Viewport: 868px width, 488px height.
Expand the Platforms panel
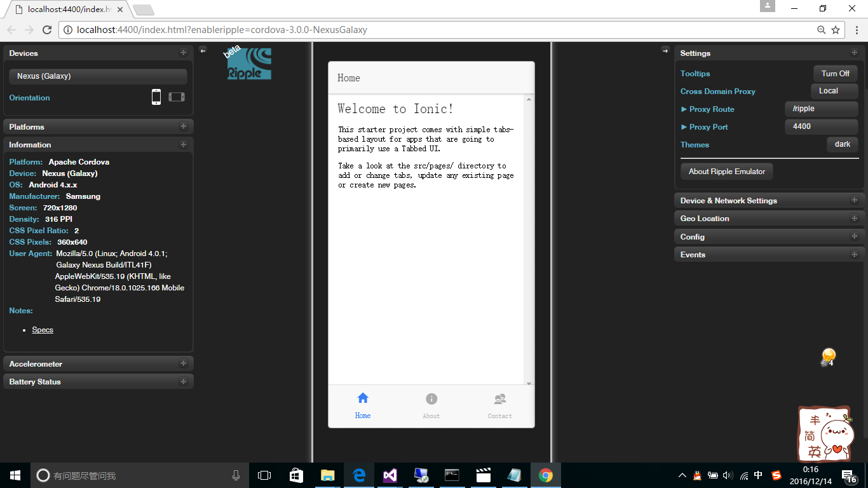tap(98, 127)
